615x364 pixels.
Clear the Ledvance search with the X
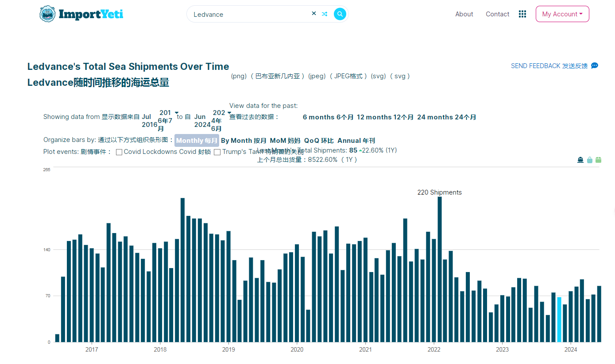click(x=313, y=13)
